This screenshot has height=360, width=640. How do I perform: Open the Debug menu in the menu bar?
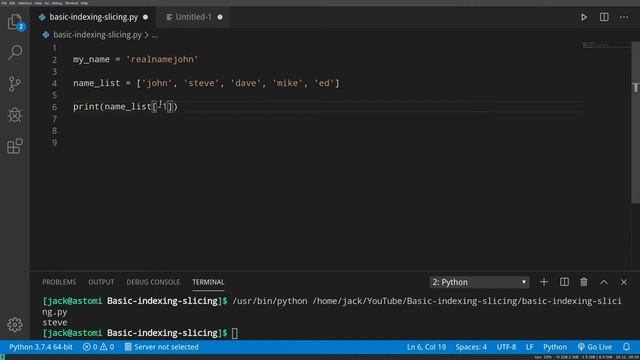pos(57,3)
